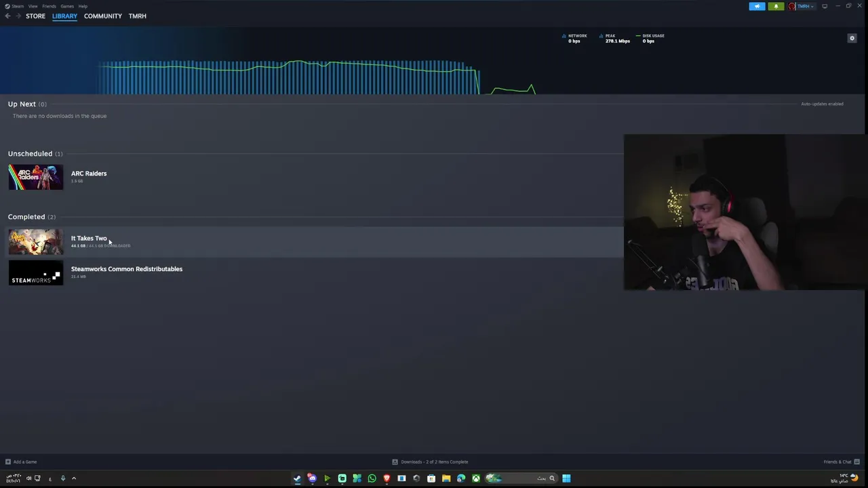The image size is (868, 488).
Task: Click the Auto-updates enabled text
Action: click(822, 104)
